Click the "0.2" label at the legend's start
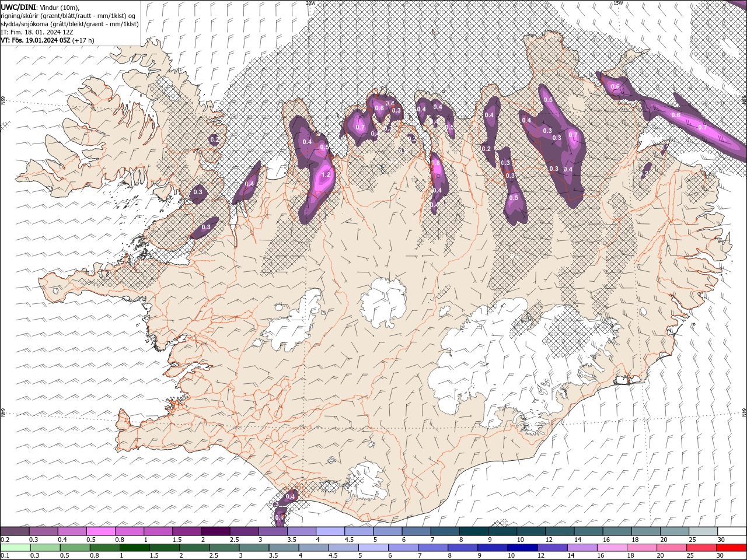Image resolution: width=747 pixels, height=560 pixels. coord(5,540)
